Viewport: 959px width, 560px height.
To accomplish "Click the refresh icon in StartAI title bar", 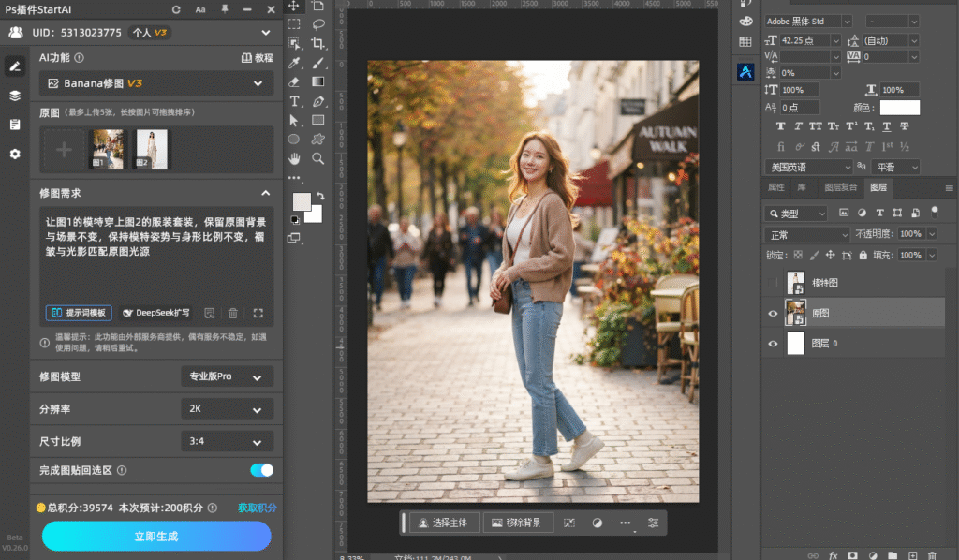I will pyautogui.click(x=176, y=9).
